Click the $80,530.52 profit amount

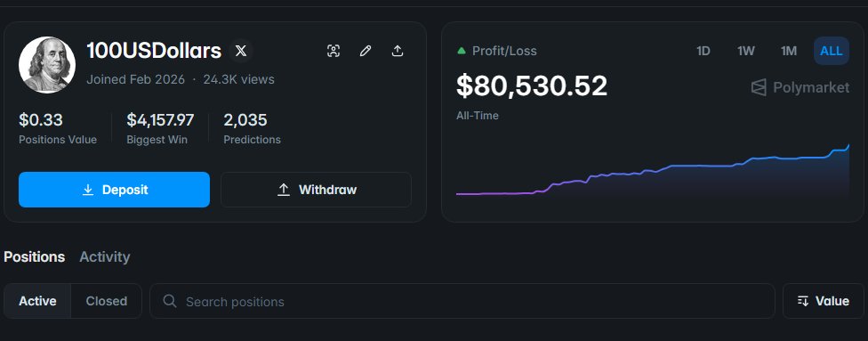coord(532,86)
